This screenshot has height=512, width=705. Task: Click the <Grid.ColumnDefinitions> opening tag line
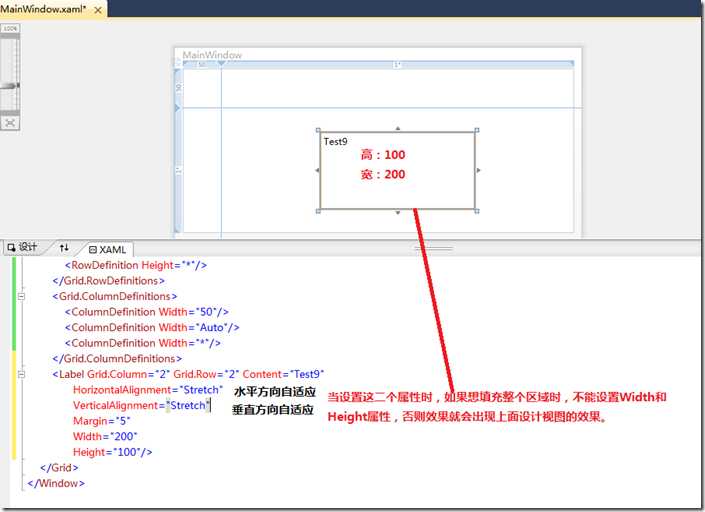click(x=115, y=297)
